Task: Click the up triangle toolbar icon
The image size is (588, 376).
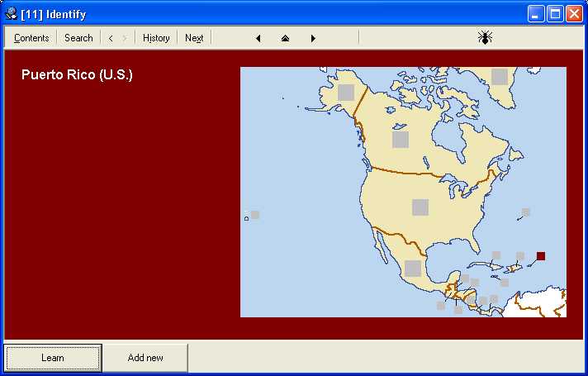Action: (286, 38)
